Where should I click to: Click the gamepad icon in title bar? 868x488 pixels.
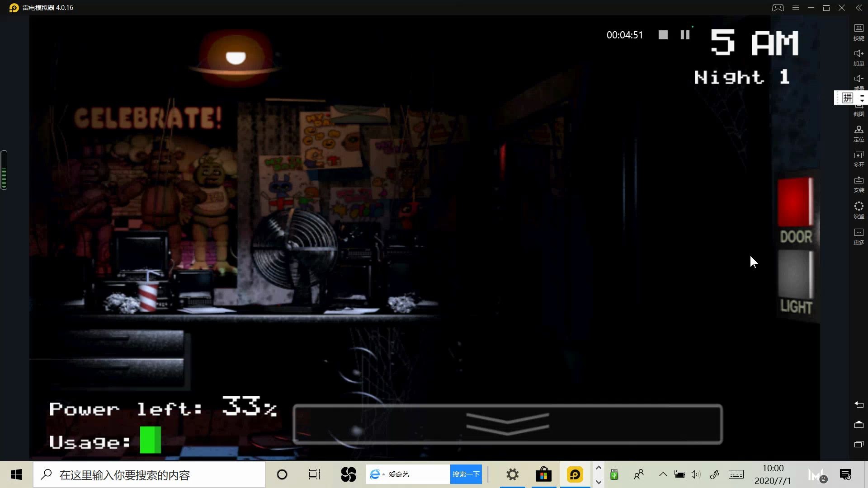coord(778,8)
